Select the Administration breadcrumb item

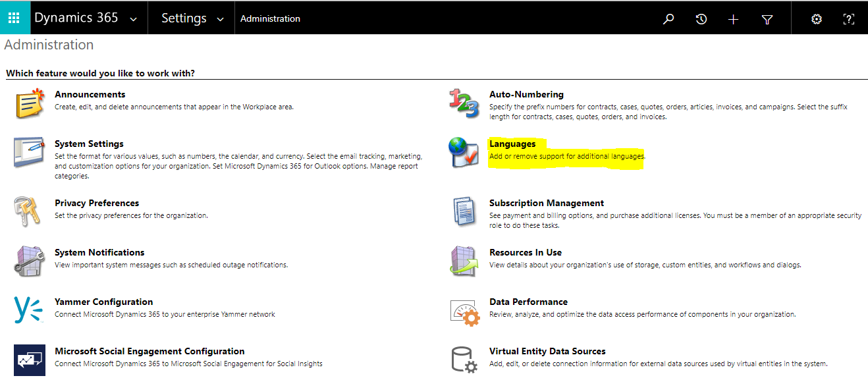[x=270, y=18]
